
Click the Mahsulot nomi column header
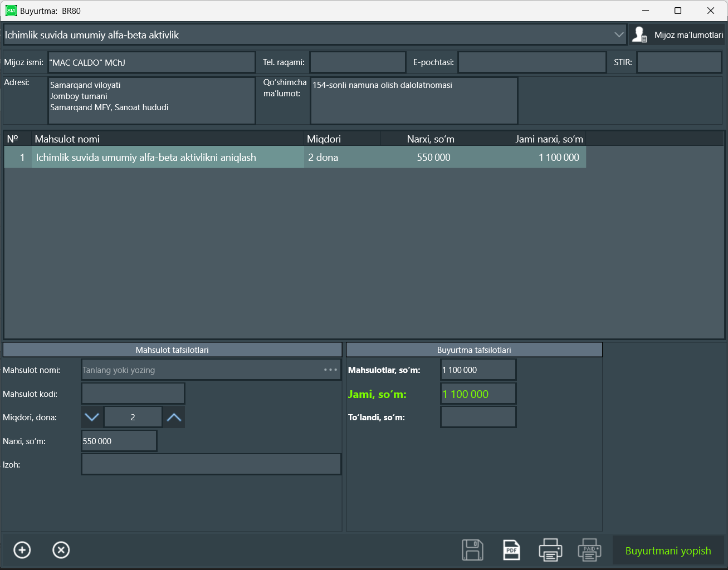click(x=168, y=139)
